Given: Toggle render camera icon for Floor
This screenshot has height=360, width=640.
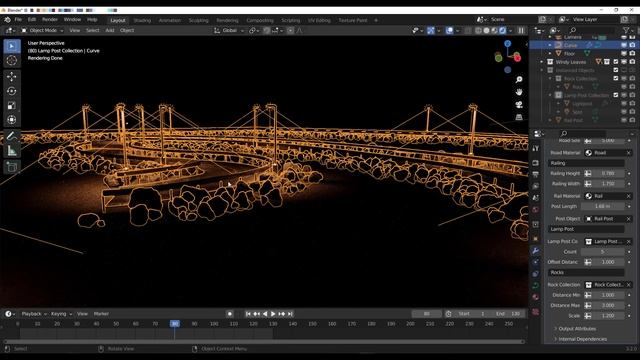Looking at the screenshot, I should click(x=632, y=53).
